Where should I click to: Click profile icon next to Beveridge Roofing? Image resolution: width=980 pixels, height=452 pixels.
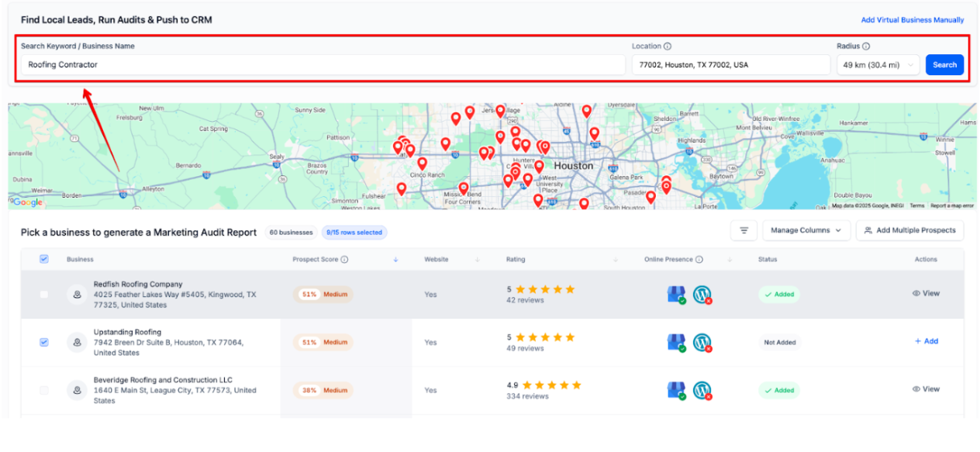coord(77,390)
